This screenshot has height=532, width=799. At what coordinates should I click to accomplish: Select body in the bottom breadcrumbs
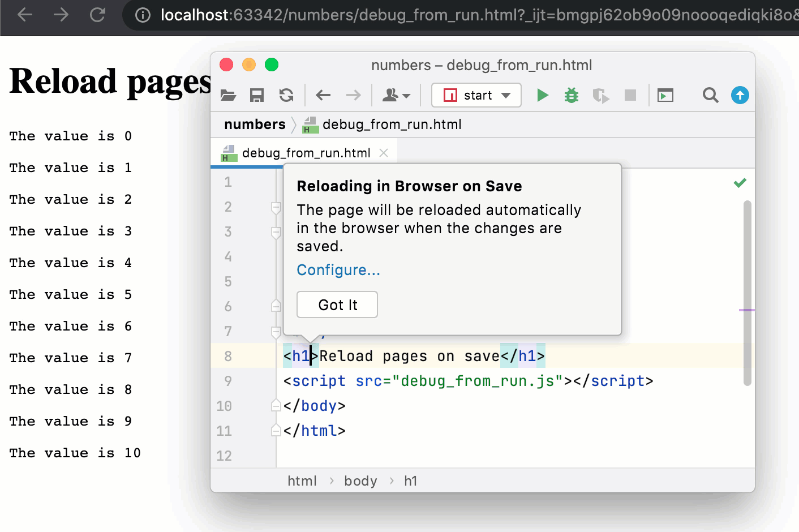click(360, 480)
